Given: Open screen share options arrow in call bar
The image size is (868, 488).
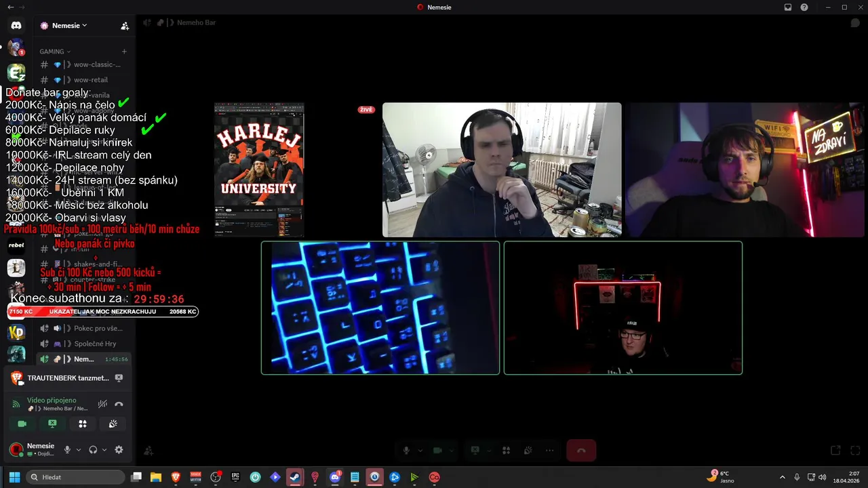Looking at the screenshot, I should coord(489,450).
